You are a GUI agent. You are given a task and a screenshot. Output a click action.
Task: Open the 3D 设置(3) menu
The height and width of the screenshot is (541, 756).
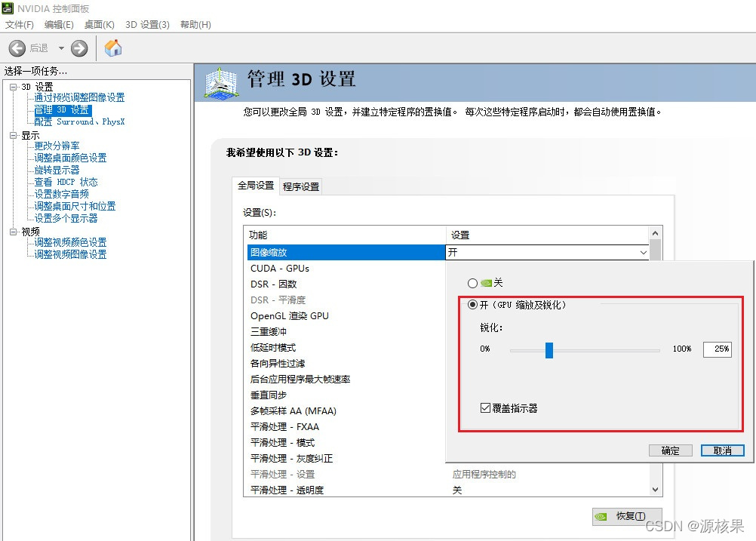pos(148,25)
